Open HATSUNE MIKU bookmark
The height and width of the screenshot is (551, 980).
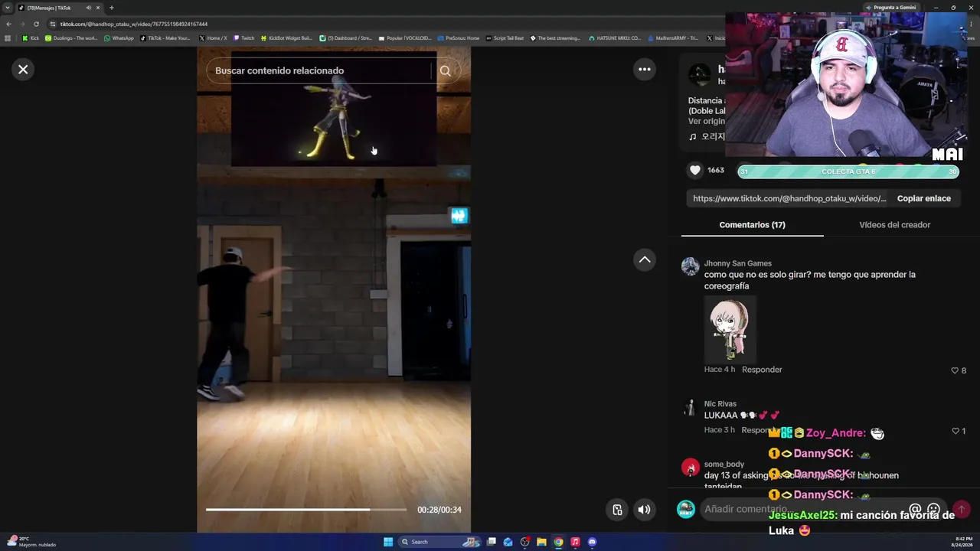click(x=615, y=37)
